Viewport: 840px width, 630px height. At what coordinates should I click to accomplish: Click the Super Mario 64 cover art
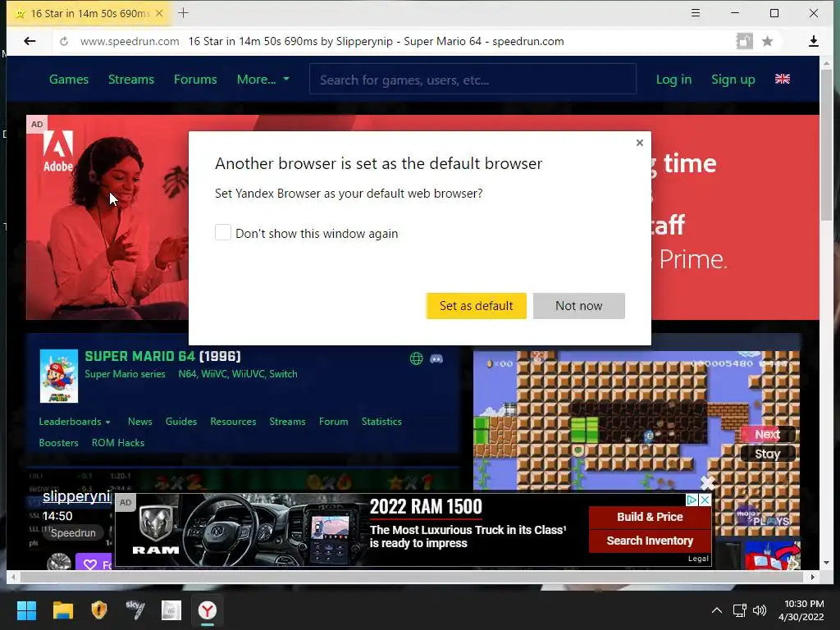click(59, 376)
